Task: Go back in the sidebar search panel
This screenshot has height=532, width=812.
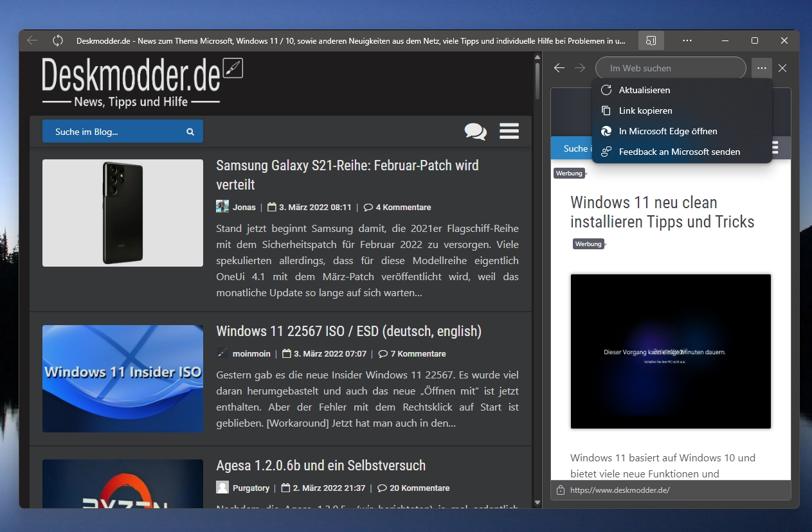Action: coord(559,68)
